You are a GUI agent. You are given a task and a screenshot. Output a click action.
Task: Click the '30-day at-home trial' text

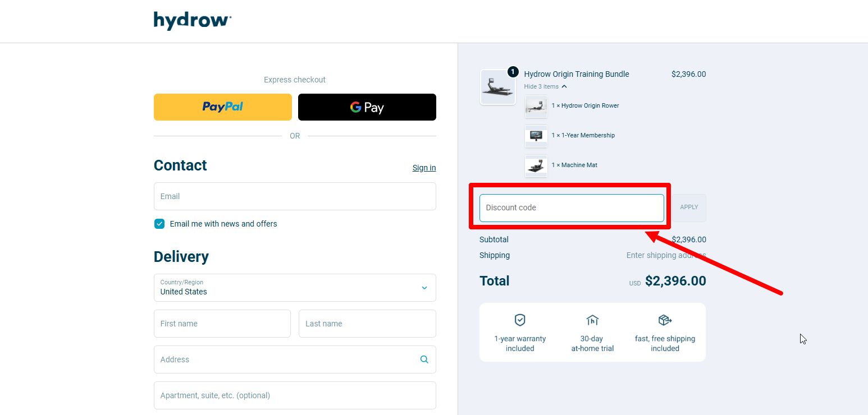(x=592, y=344)
